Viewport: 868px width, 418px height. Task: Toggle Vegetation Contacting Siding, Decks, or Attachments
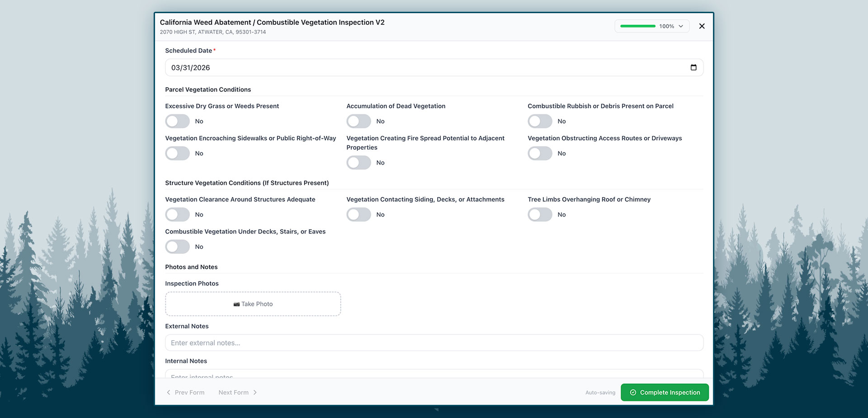click(x=359, y=214)
